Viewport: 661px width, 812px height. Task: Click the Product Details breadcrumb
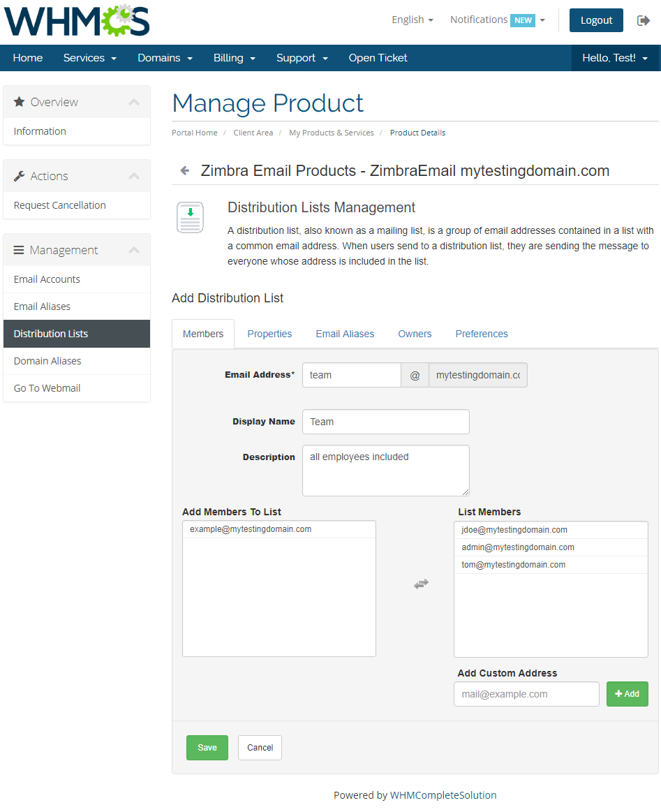tap(417, 133)
